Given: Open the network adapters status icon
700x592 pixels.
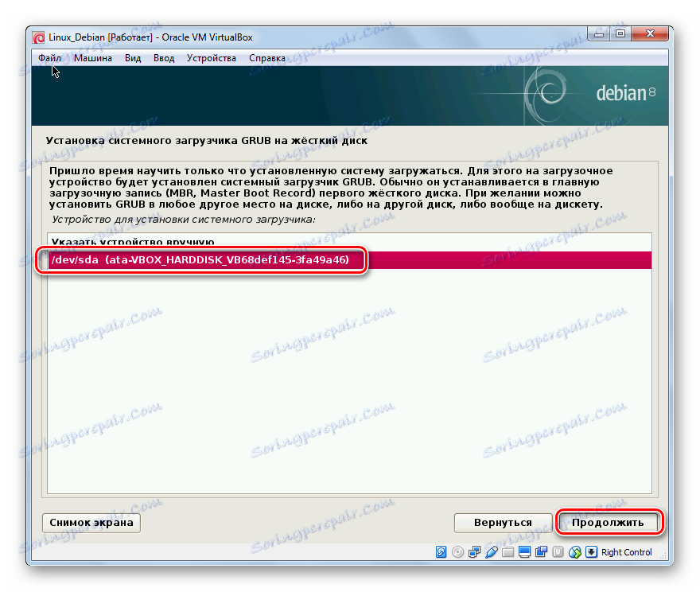Looking at the screenshot, I should click(474, 552).
